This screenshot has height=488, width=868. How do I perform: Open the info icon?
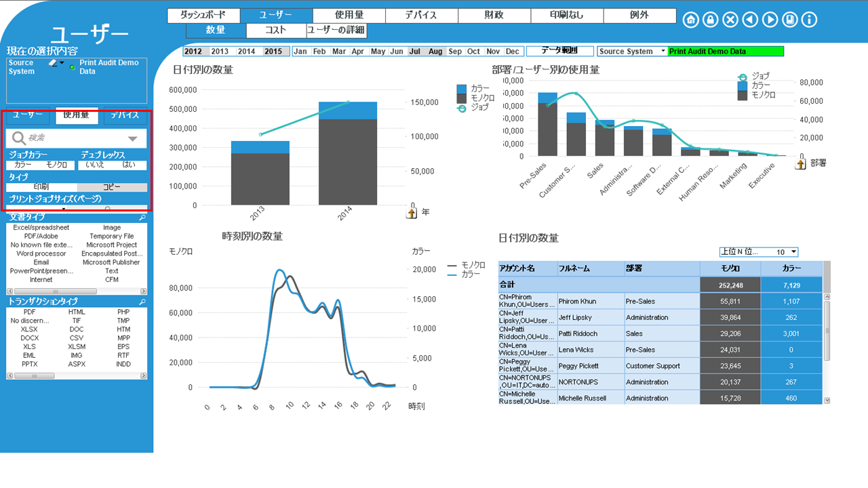(809, 20)
